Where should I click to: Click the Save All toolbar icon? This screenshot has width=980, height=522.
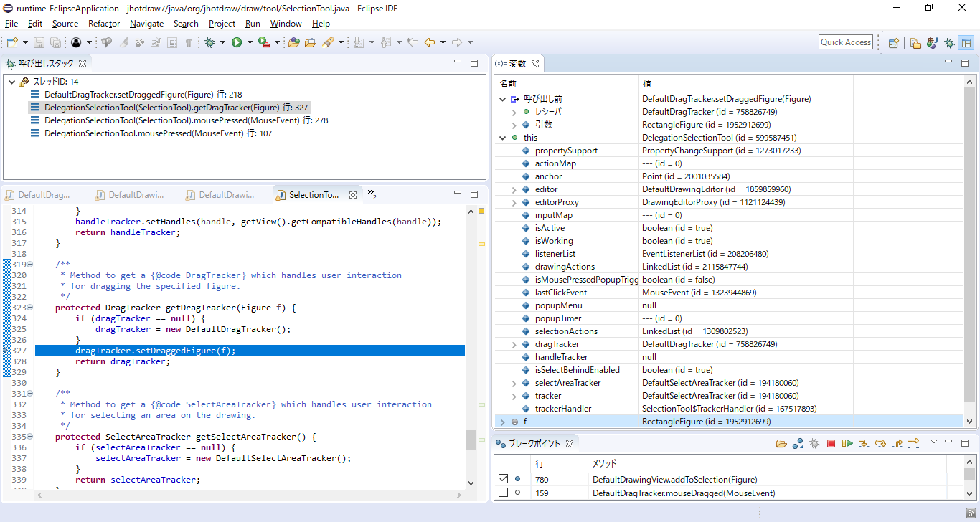click(55, 42)
